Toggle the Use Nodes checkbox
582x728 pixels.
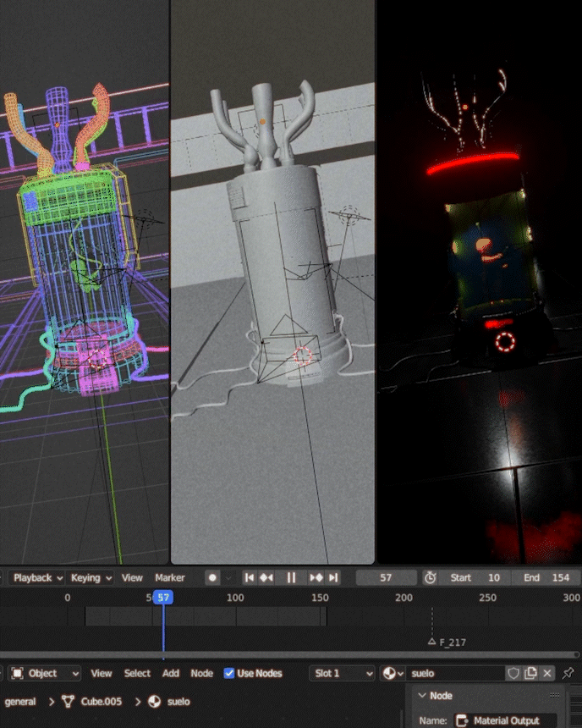click(229, 674)
